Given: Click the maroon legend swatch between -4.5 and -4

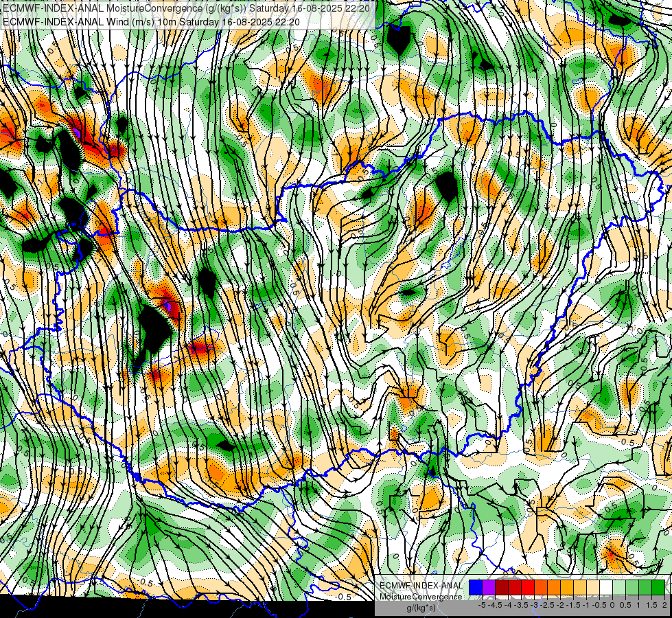Looking at the screenshot, I should (502, 587).
